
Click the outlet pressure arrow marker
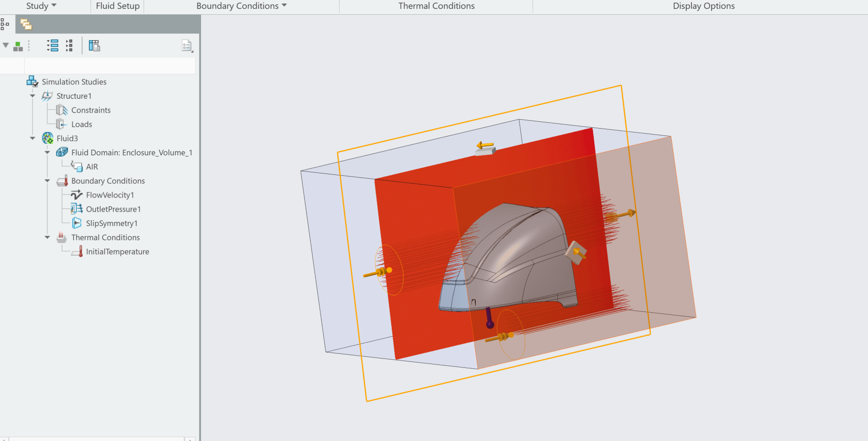click(x=623, y=215)
